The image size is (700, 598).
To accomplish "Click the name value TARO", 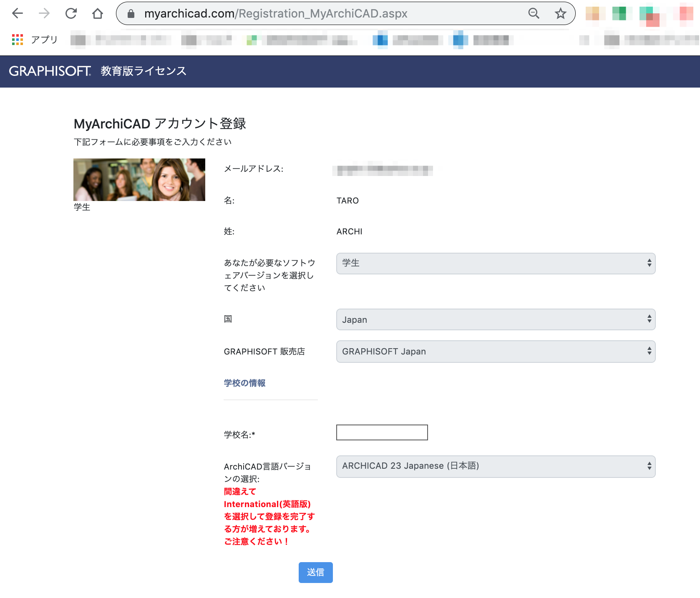I will 347,201.
